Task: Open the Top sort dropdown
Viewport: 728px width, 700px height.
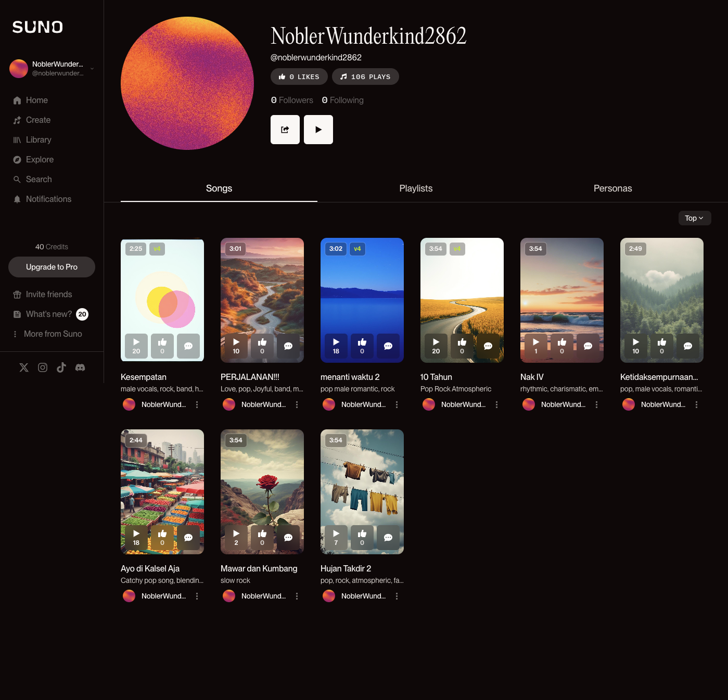Action: coord(694,218)
